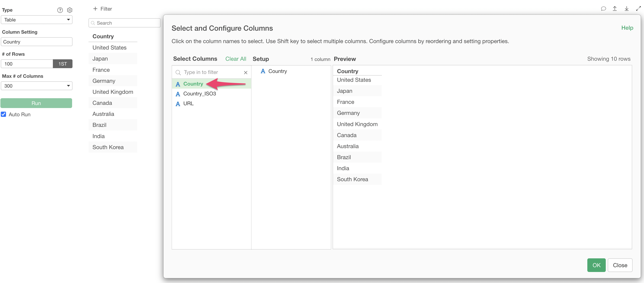Click the export upload arrow icon
This screenshot has width=644, height=283.
[x=615, y=9]
